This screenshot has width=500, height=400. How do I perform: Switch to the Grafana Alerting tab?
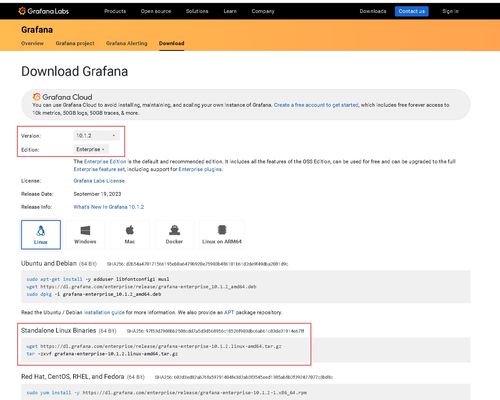(127, 43)
